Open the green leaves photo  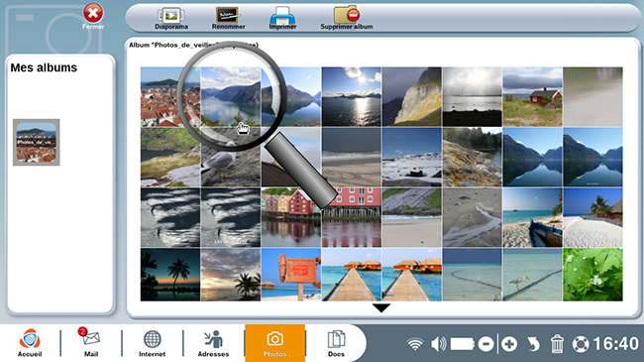(593, 275)
